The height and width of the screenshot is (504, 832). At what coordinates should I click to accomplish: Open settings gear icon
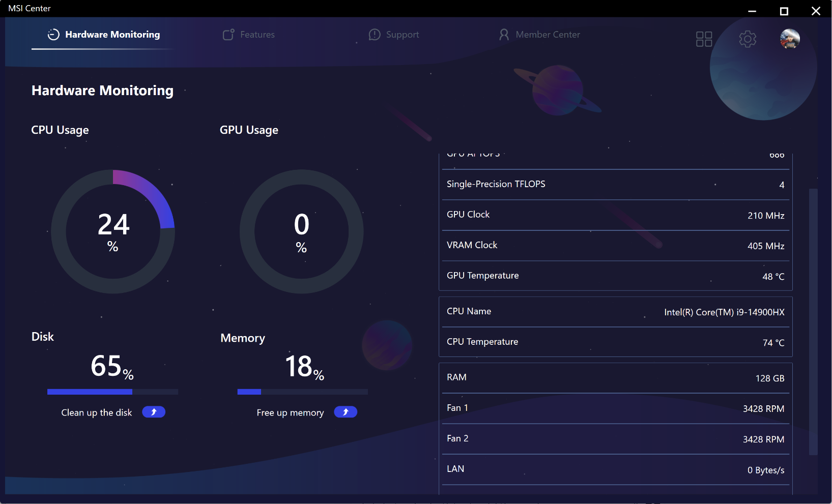[x=748, y=39]
